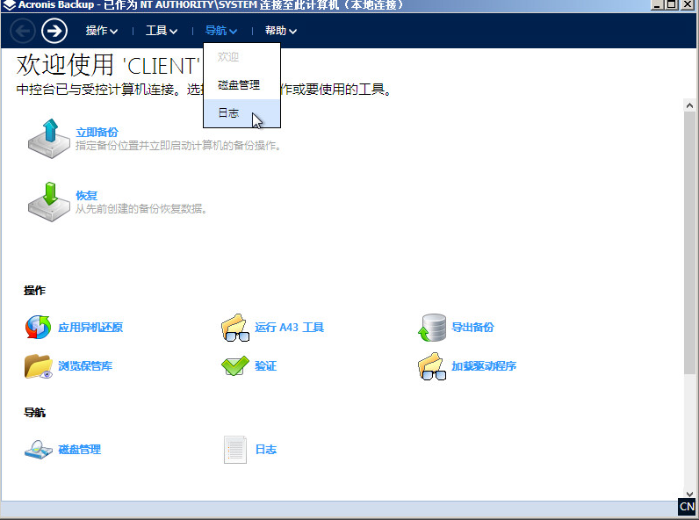Click the 恢复 disk download icon
Viewport: 699px width, 520px height.
49,202
